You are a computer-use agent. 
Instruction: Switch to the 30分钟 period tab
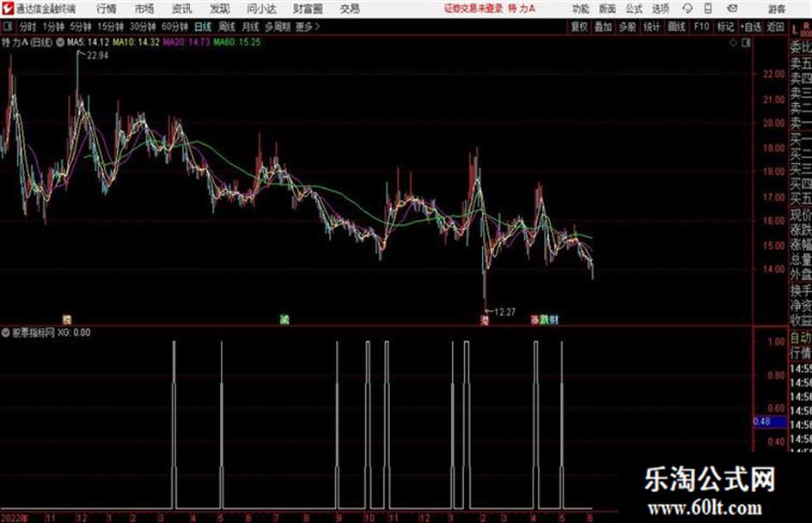(x=143, y=27)
